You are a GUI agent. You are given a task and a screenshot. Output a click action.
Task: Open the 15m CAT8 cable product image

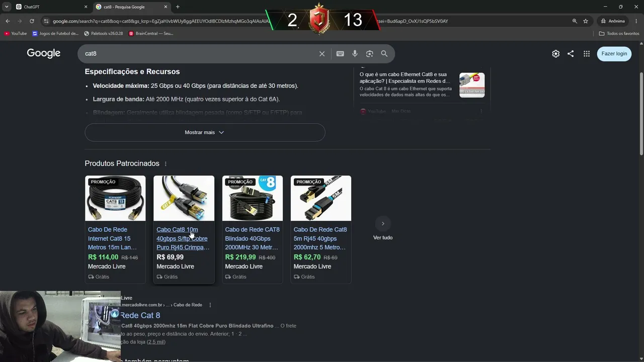(115, 198)
